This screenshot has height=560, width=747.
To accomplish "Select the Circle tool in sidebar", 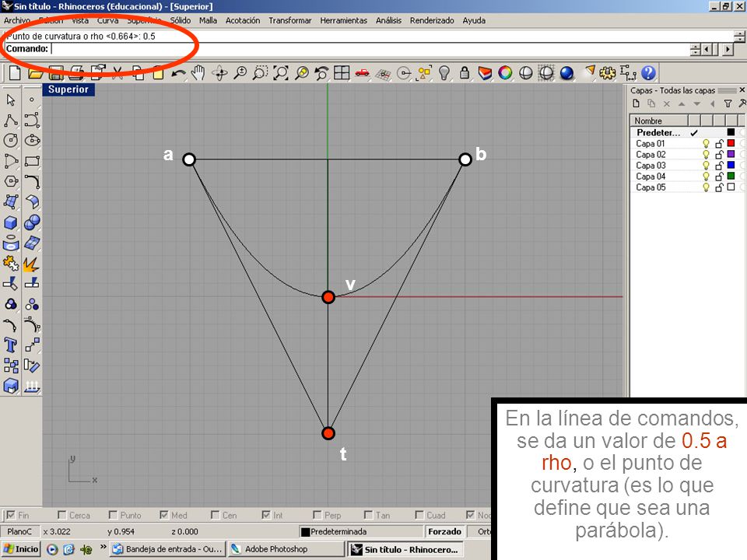I will pyautogui.click(x=11, y=141).
